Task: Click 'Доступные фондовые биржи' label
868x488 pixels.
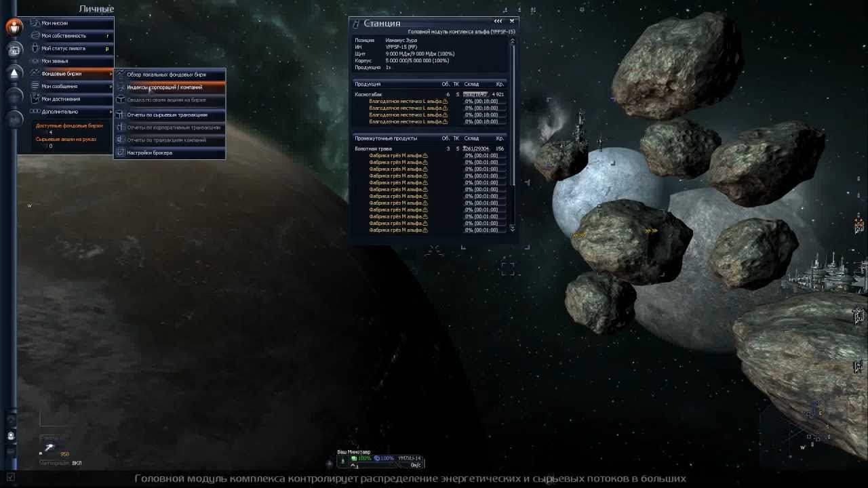Action: [69, 125]
